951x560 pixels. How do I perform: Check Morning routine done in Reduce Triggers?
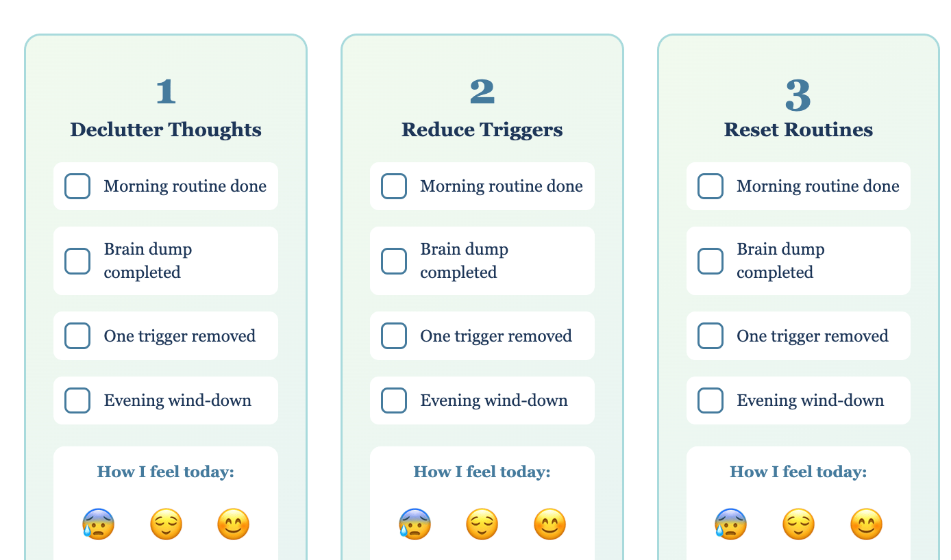(x=394, y=186)
